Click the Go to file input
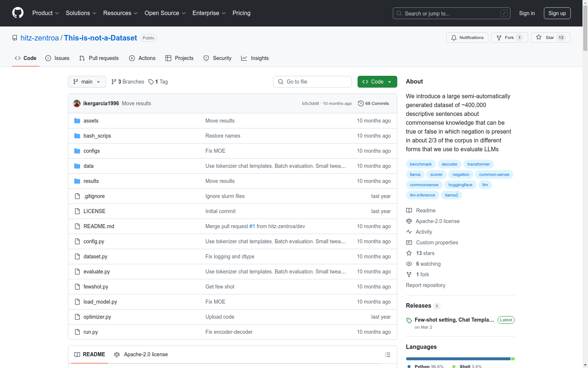This screenshot has width=588, height=368. click(x=312, y=82)
